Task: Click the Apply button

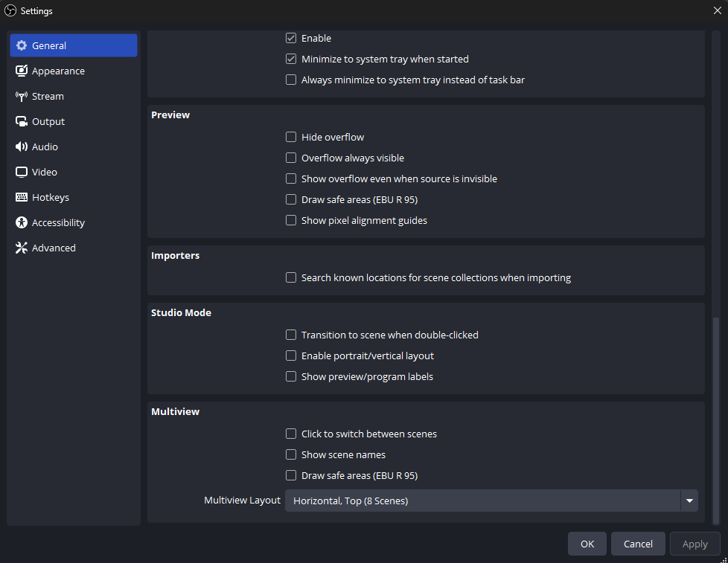Action: 695,544
